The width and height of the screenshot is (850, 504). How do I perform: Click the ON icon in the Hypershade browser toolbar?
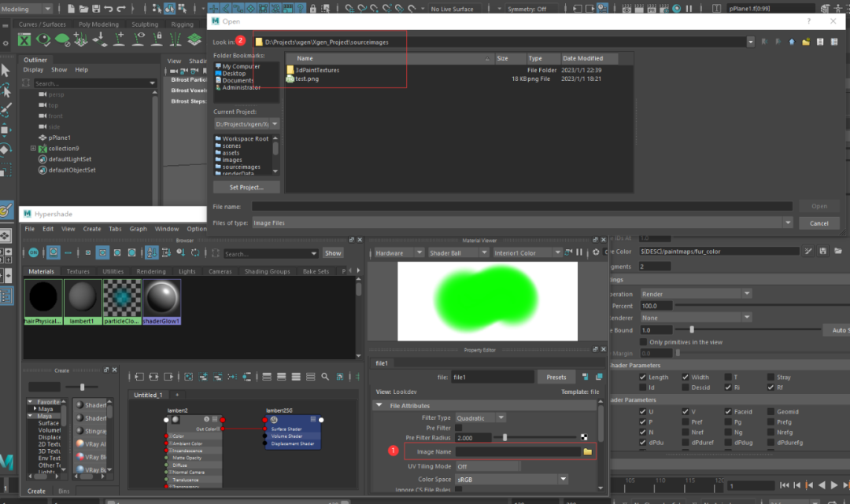pyautogui.click(x=34, y=253)
